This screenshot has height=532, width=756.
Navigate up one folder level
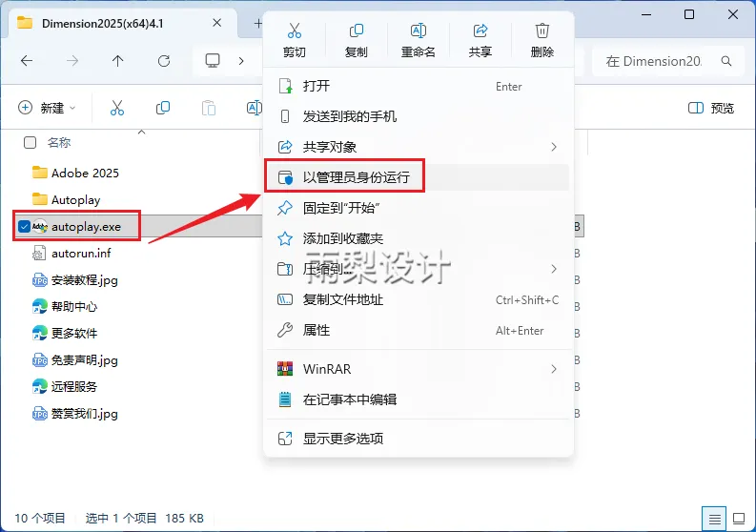pyautogui.click(x=117, y=61)
